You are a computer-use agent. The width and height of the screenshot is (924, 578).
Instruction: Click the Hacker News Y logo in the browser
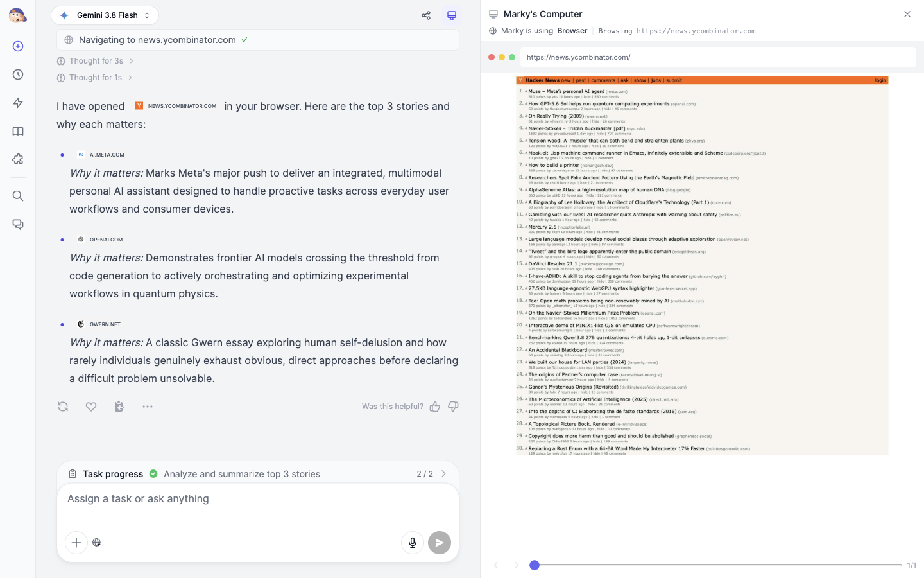pyautogui.click(x=521, y=80)
